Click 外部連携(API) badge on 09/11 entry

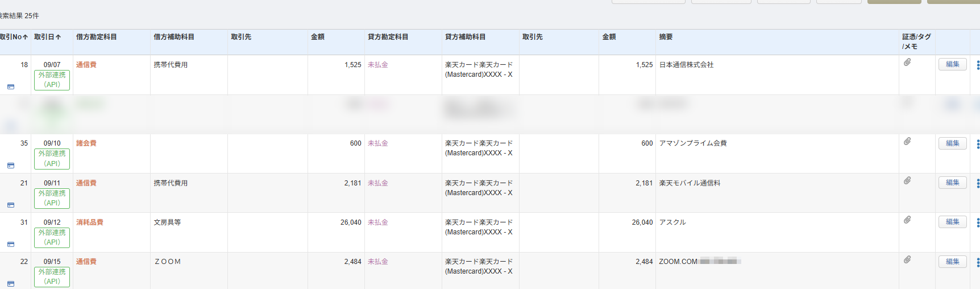click(x=52, y=198)
